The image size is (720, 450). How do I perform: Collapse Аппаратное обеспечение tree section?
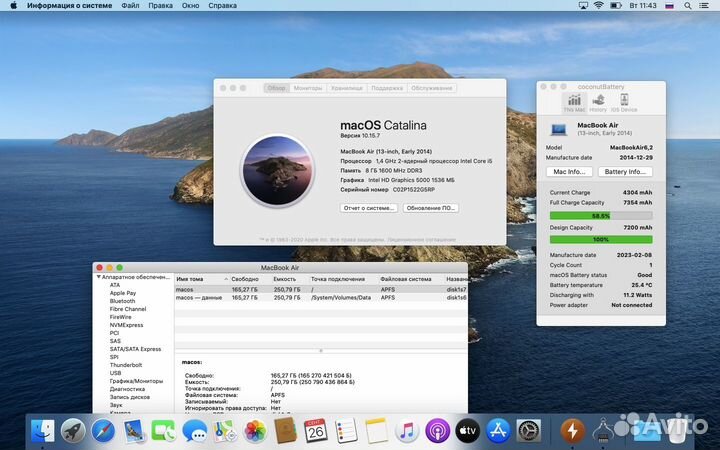click(98, 277)
